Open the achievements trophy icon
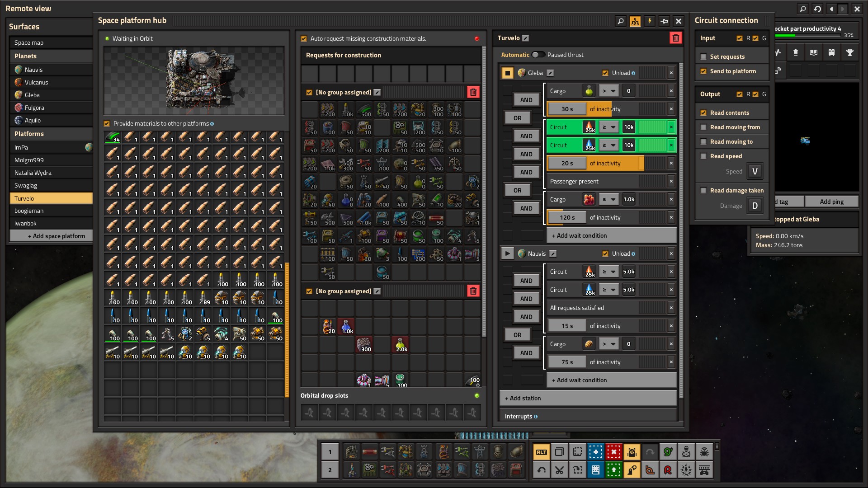This screenshot has width=868, height=488. click(x=850, y=53)
